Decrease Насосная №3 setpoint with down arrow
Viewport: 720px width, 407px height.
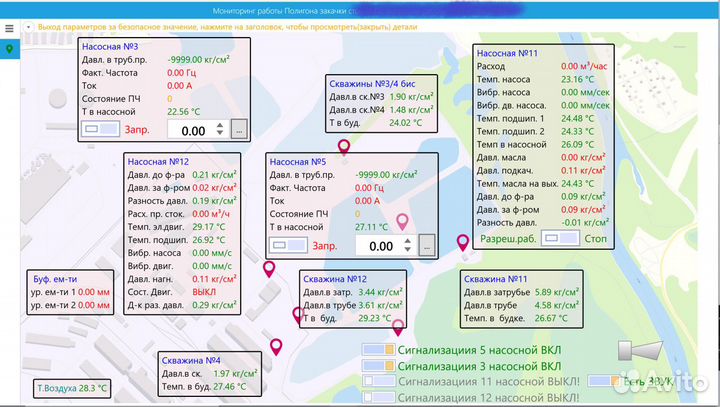220,133
